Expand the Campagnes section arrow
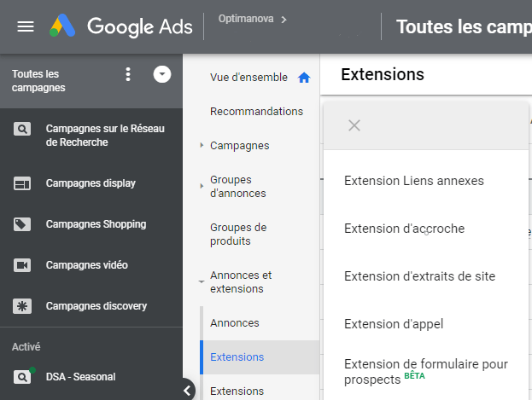This screenshot has height=400, width=532. point(202,146)
